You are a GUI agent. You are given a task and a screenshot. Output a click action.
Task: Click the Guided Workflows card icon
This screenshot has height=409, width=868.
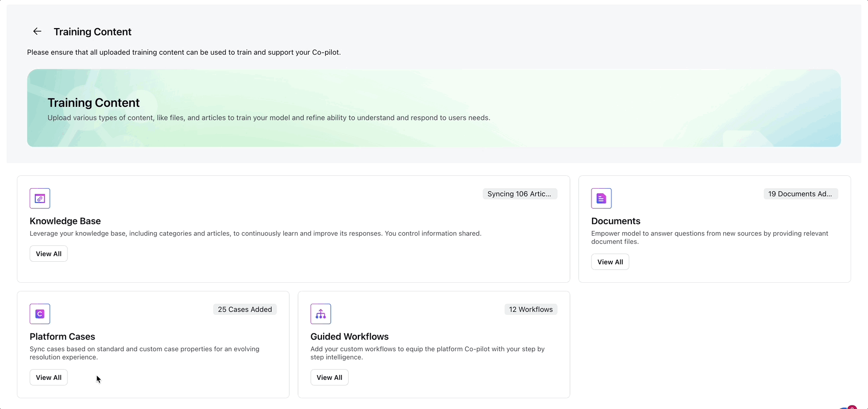click(x=321, y=314)
